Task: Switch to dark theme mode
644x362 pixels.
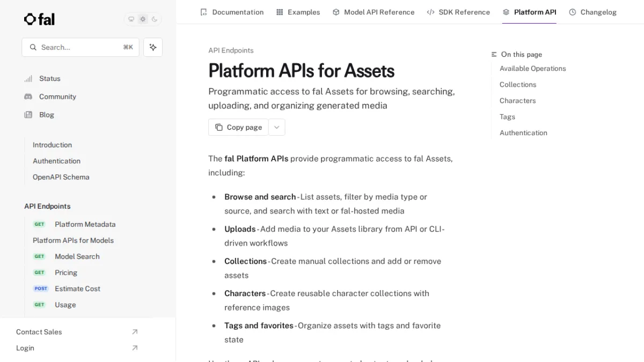Action: [x=155, y=19]
